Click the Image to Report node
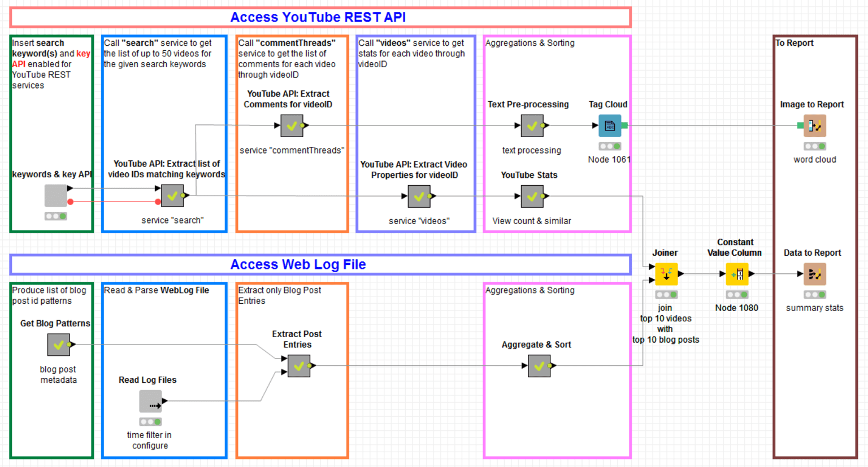The width and height of the screenshot is (868, 467). tap(815, 125)
